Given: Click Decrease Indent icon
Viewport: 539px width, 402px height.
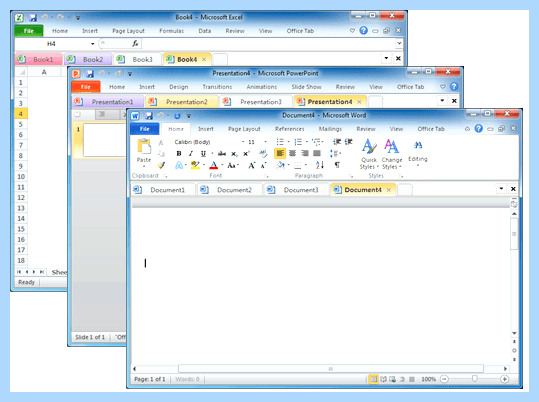Looking at the screenshot, I should pyautogui.click(x=337, y=142).
